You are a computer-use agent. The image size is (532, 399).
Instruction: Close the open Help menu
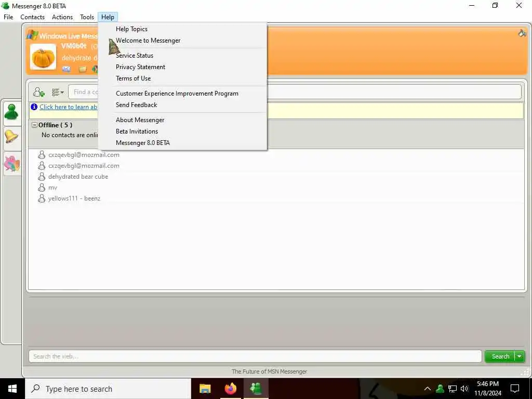[x=108, y=17]
